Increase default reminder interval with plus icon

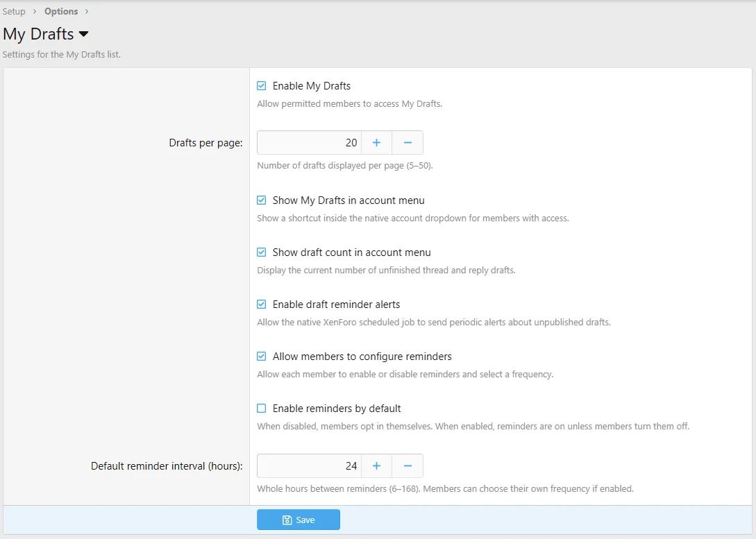[376, 465]
